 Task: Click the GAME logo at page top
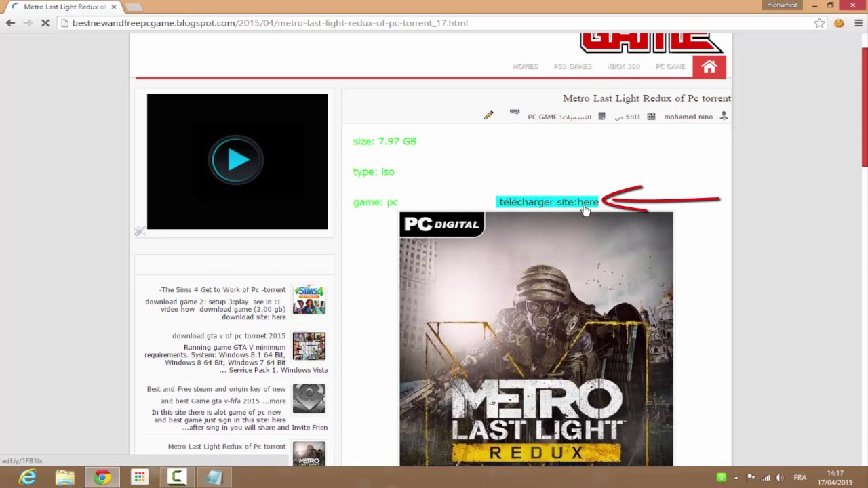pyautogui.click(x=652, y=43)
